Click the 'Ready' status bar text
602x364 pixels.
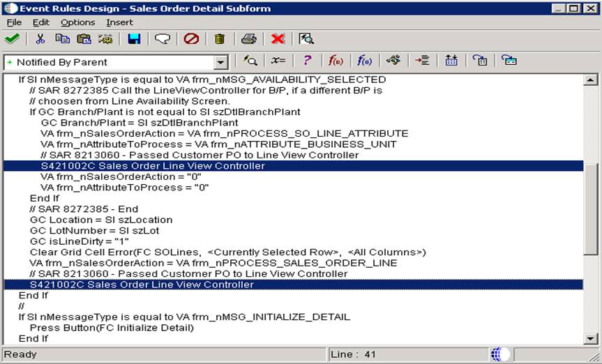click(20, 354)
